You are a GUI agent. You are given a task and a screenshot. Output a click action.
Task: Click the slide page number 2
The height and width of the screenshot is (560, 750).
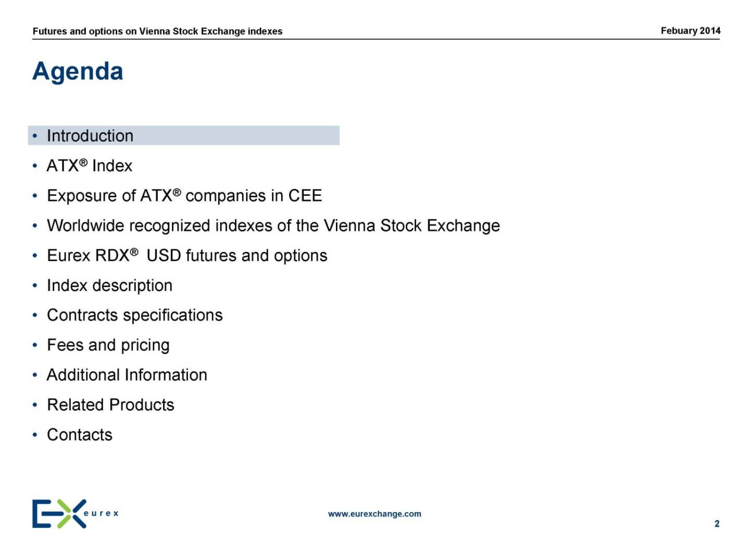717,524
